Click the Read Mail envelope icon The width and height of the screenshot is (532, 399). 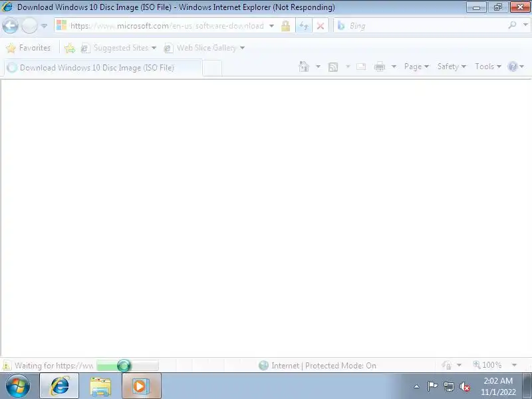[361, 66]
